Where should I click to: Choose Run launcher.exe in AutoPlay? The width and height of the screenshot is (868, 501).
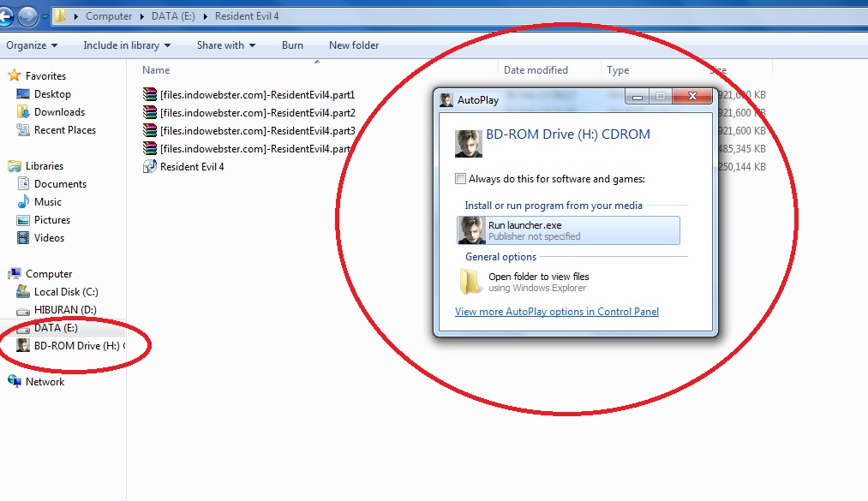(x=568, y=230)
